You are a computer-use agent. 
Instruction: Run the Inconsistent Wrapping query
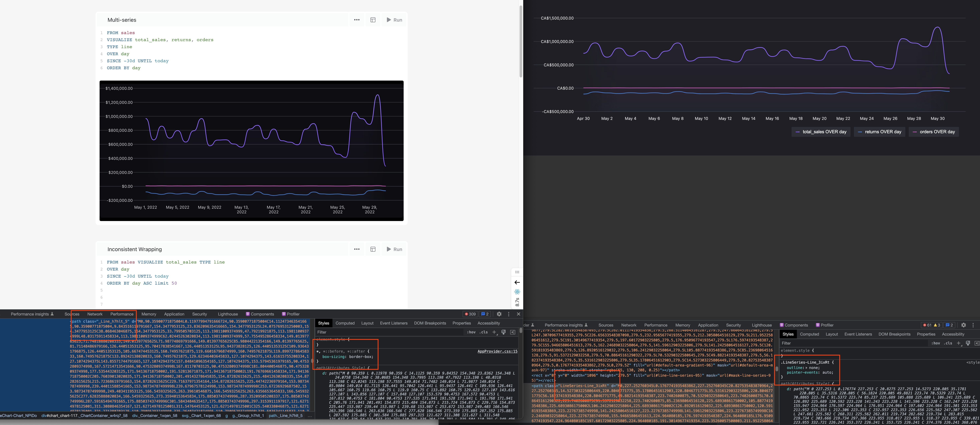coord(394,249)
